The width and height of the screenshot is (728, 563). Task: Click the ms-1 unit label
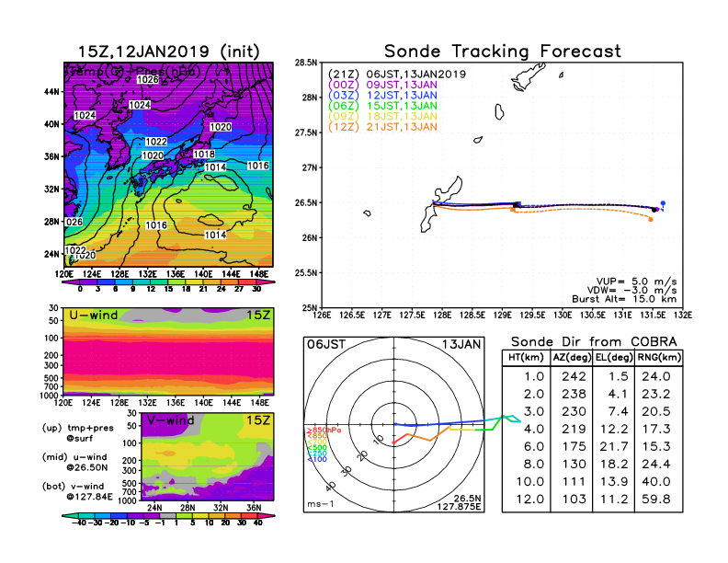pyautogui.click(x=321, y=504)
